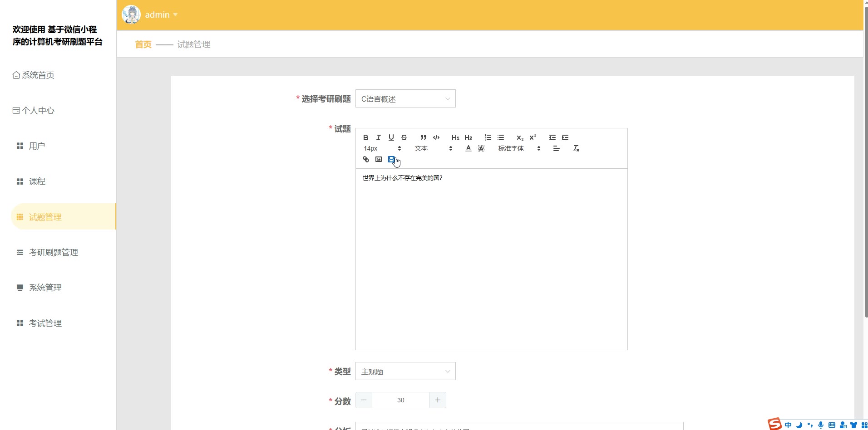Toggle underline formatting
Screen dimensions: 868x430
391,137
